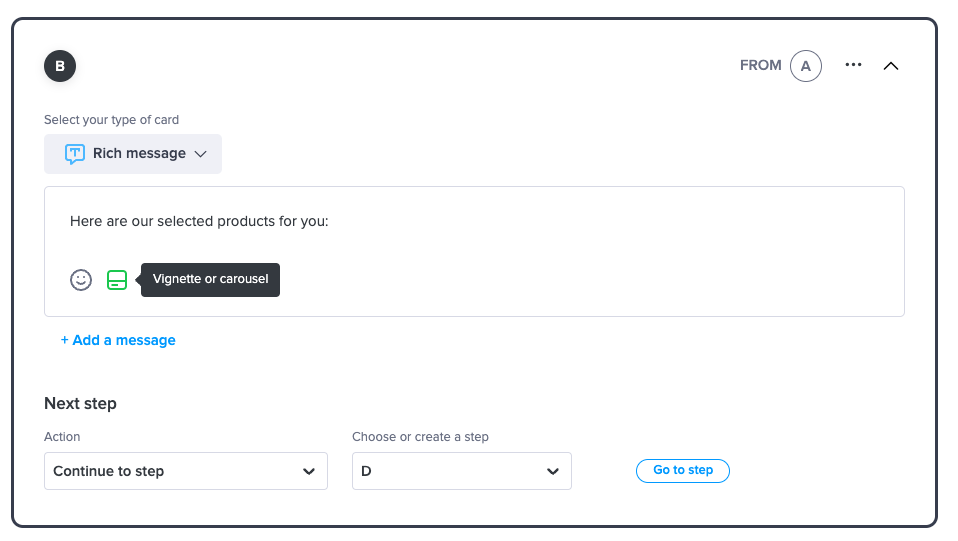Open the three-dots more options menu

tap(853, 65)
